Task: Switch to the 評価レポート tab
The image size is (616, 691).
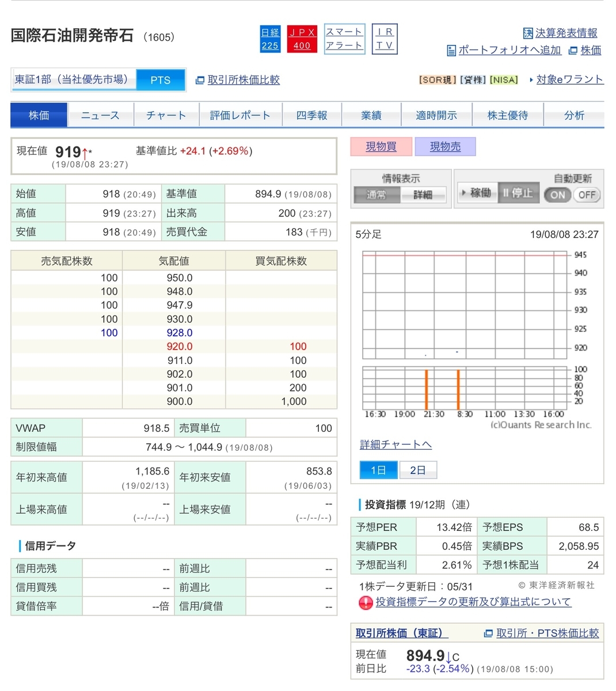Action: pos(240,115)
